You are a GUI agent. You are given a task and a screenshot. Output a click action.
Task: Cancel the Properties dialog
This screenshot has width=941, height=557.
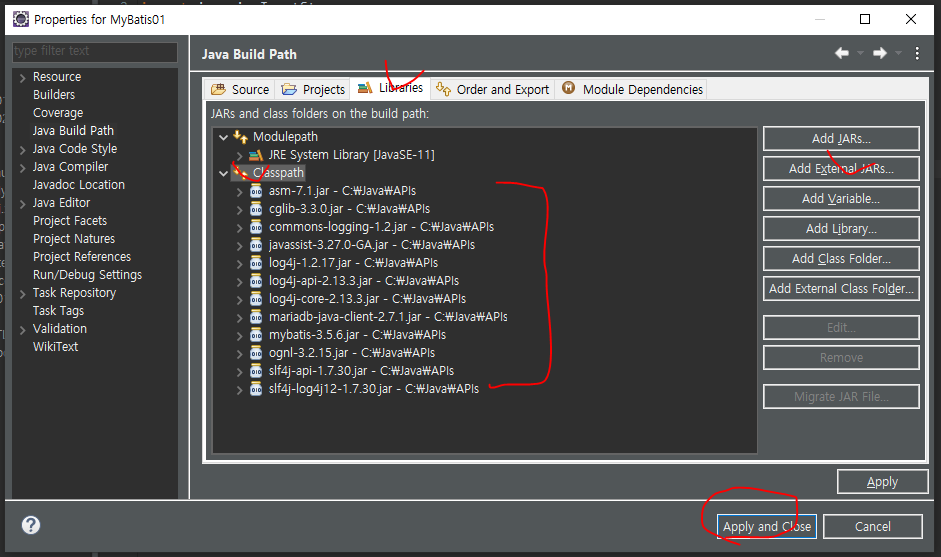coord(873,526)
